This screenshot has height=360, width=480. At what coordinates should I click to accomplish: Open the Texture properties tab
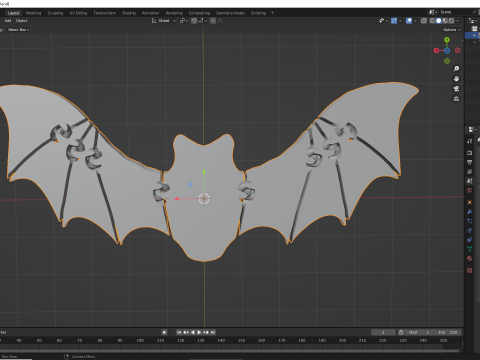[x=470, y=270]
